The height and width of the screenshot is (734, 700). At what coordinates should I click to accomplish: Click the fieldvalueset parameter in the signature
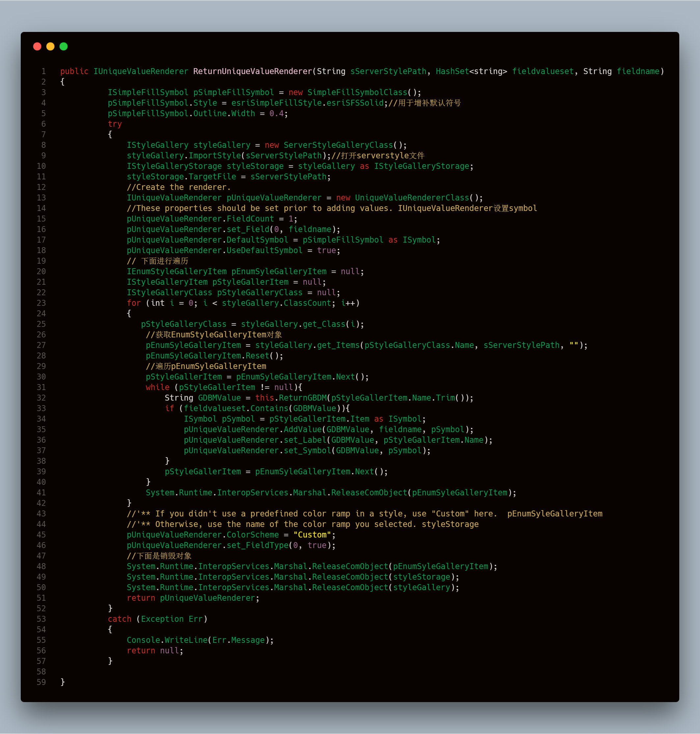[x=543, y=71]
